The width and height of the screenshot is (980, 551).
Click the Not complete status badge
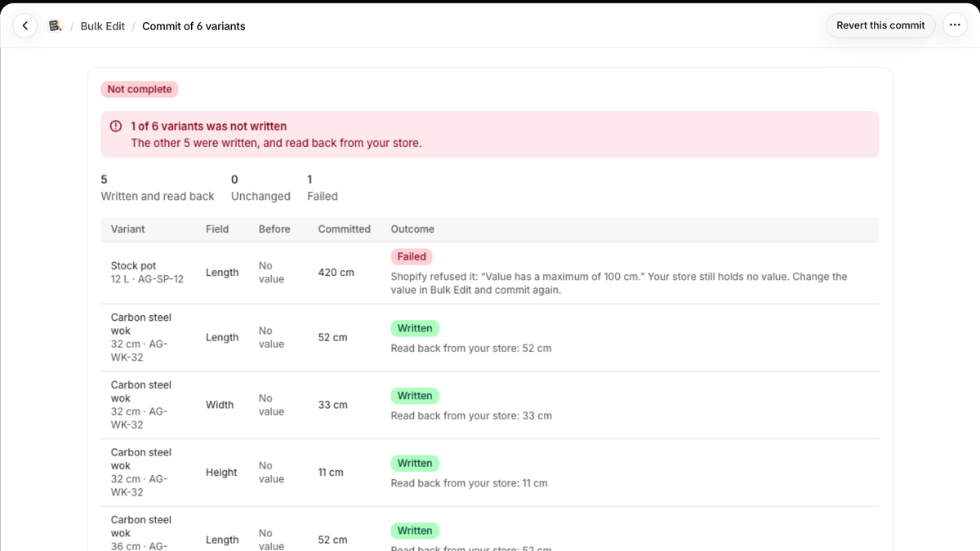tap(140, 89)
